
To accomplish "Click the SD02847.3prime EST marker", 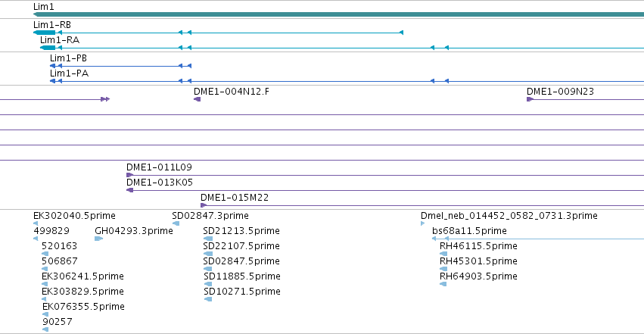I will (x=176, y=223).
